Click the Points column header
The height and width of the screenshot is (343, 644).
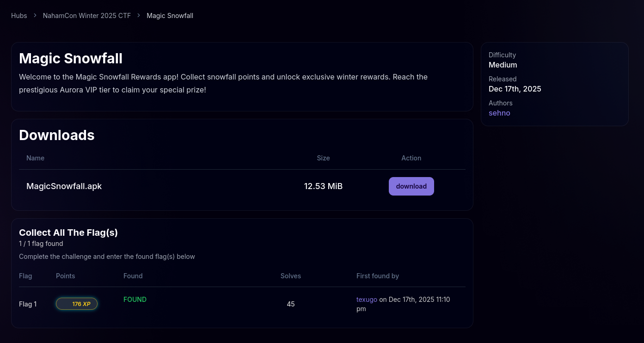(x=65, y=276)
